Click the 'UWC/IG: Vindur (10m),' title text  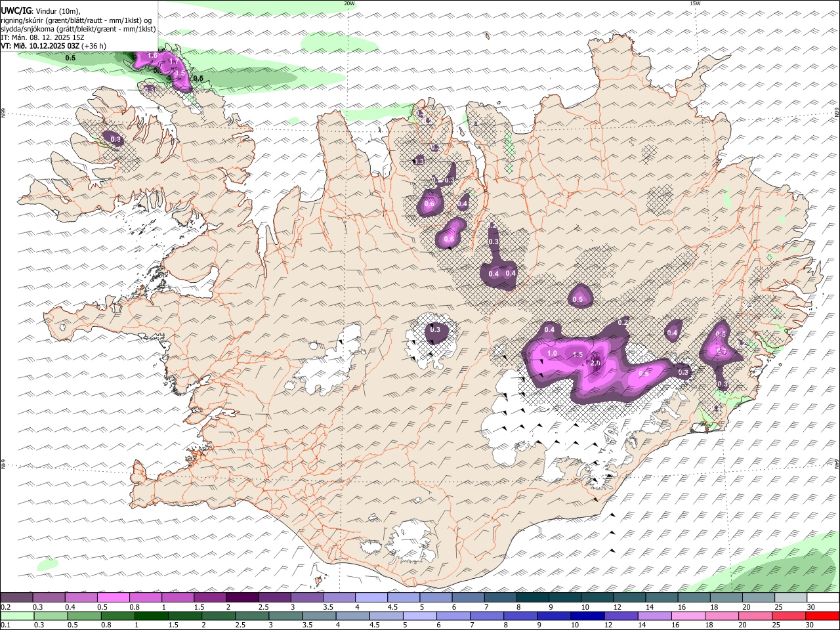click(x=41, y=11)
